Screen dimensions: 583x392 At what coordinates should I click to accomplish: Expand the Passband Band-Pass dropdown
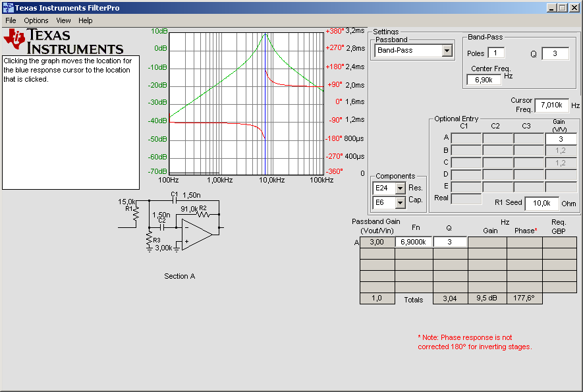click(x=447, y=50)
